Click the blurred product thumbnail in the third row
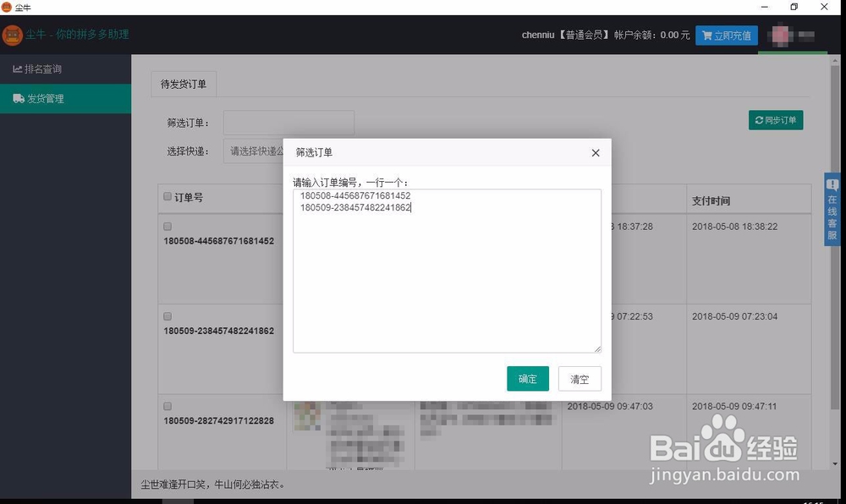 coord(307,416)
